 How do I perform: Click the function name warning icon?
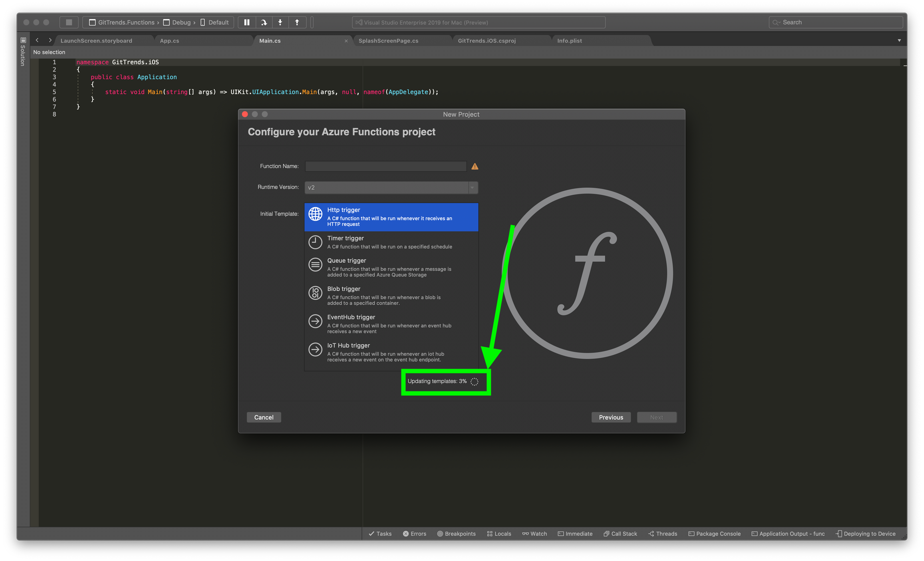(x=474, y=166)
